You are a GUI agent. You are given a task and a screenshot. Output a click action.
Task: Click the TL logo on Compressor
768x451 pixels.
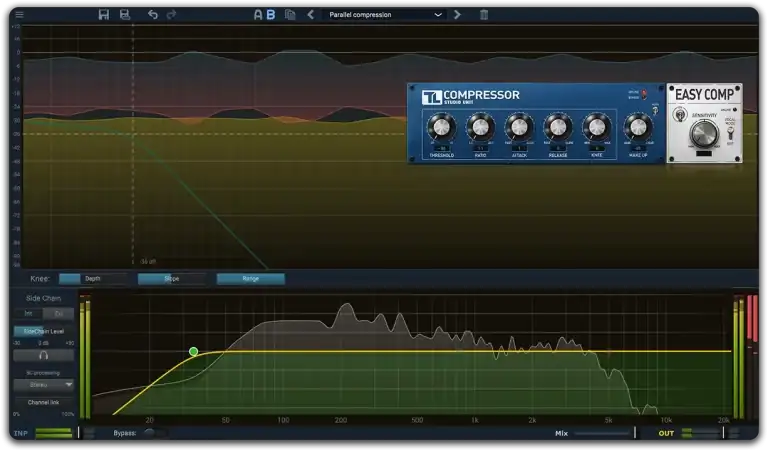(x=432, y=97)
